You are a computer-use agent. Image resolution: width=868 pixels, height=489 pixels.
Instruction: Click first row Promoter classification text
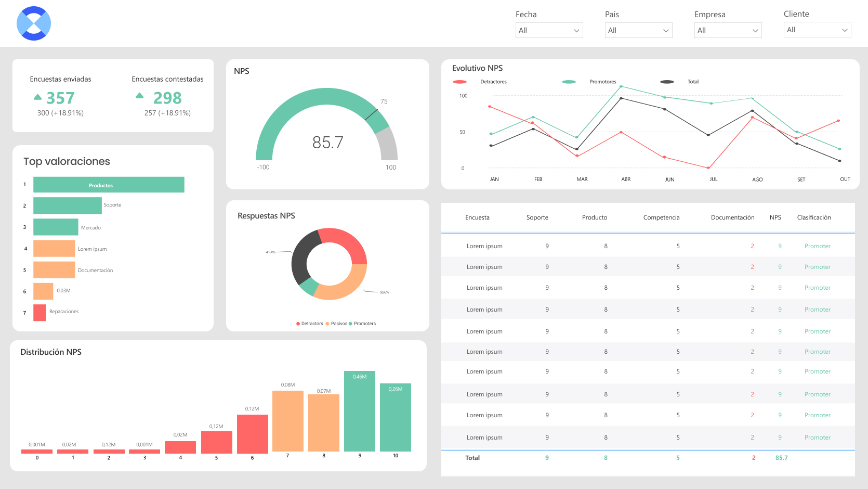[x=817, y=246]
